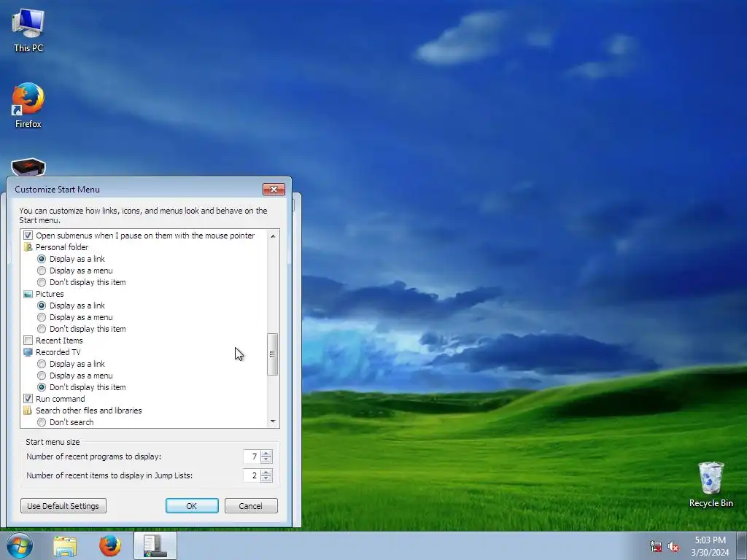Click the list scroll down arrow

pyautogui.click(x=273, y=421)
